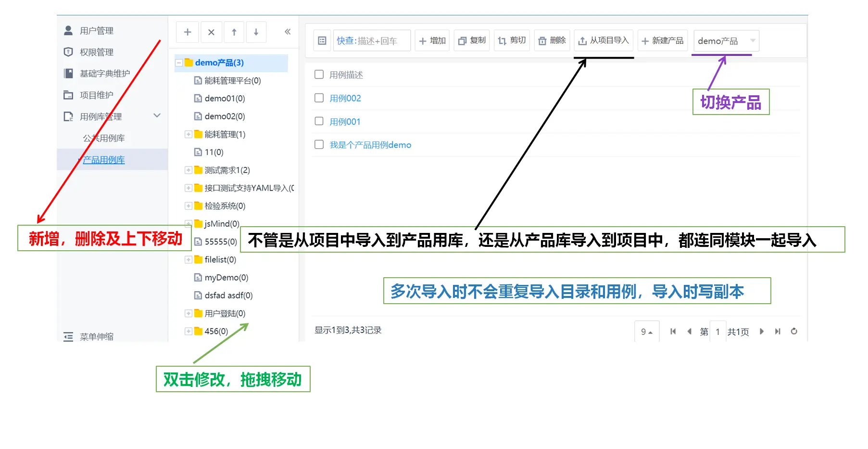Select 产品用例库 submenu item
Viewport: 868px width, 449px height.
pyautogui.click(x=103, y=160)
